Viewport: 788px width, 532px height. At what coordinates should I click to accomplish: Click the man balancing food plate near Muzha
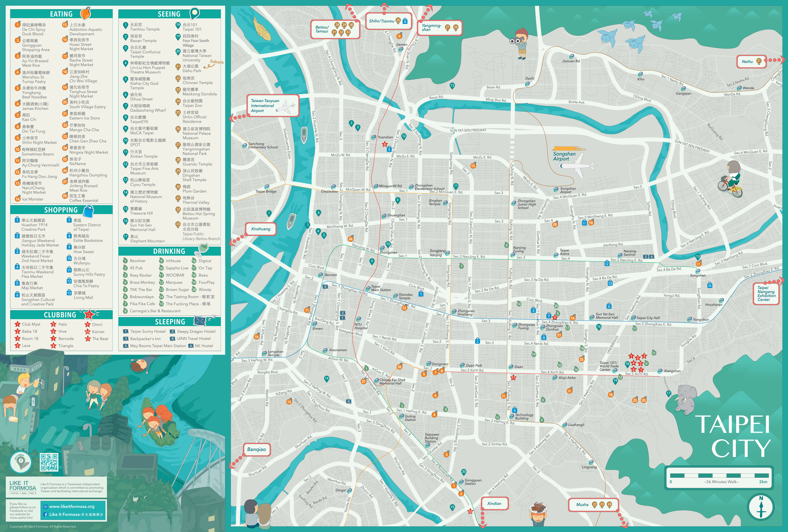(538, 514)
